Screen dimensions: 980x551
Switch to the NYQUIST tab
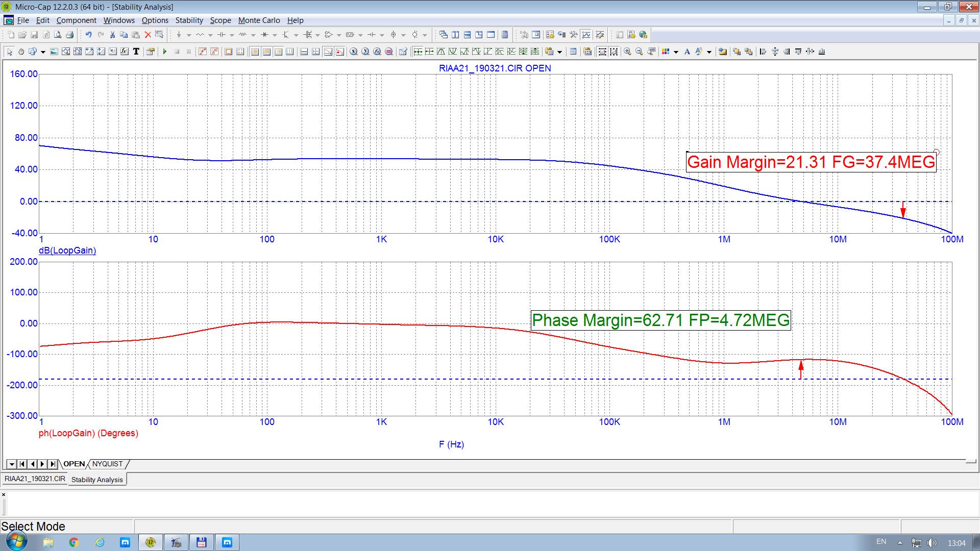point(107,464)
